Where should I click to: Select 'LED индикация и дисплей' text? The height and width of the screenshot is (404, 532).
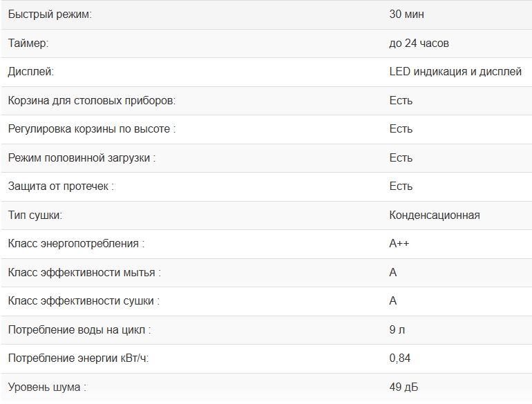coord(455,72)
